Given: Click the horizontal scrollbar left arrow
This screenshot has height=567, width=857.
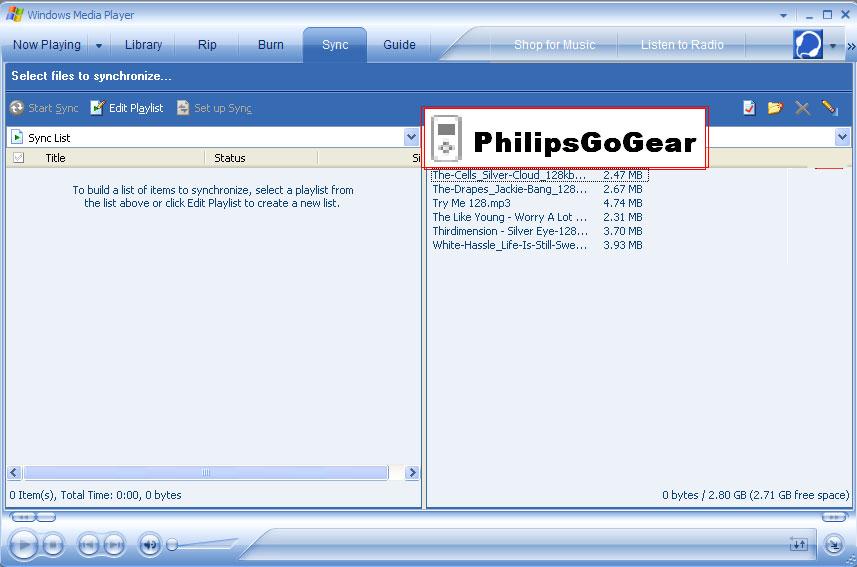Looking at the screenshot, I should coord(14,472).
